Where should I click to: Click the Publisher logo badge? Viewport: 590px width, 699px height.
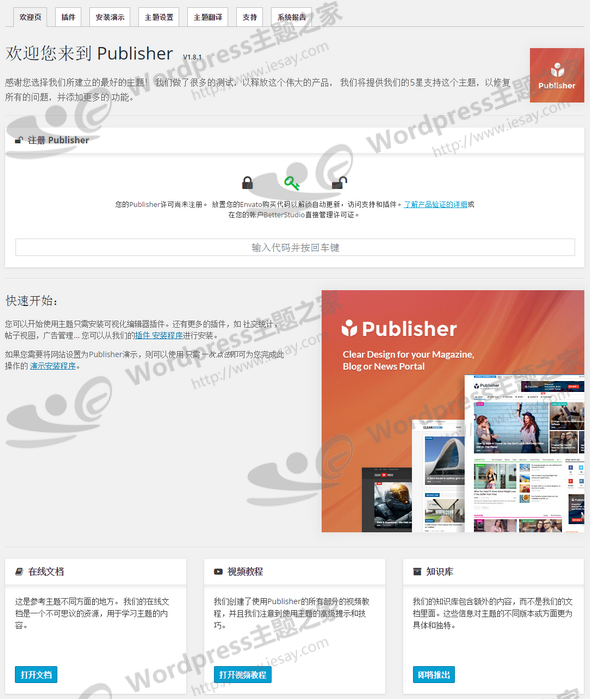pos(557,75)
